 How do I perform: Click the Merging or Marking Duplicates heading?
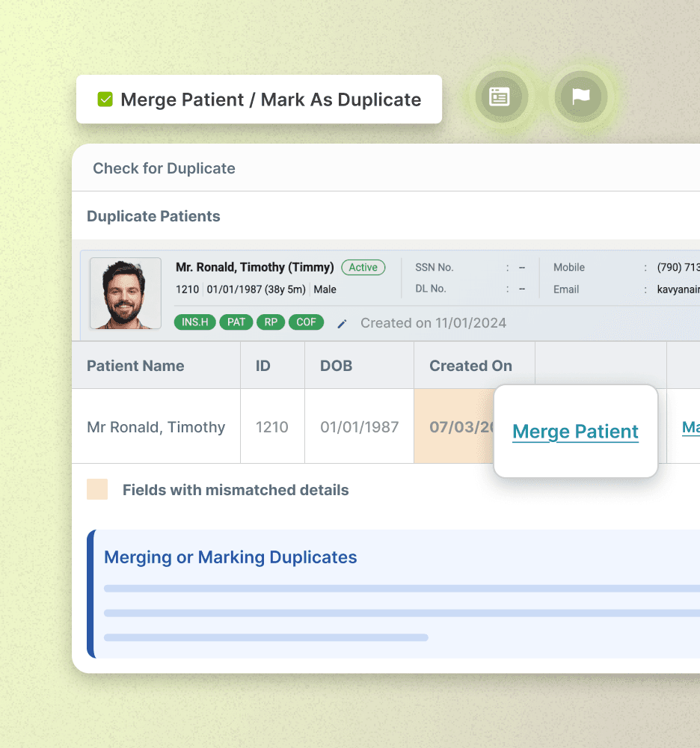pos(230,557)
